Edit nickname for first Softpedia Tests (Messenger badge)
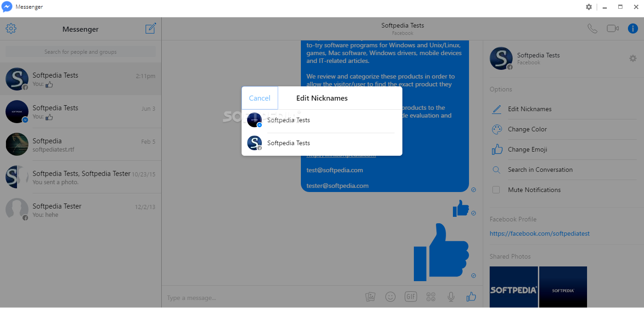Screen dimensions: 644x311 (322, 120)
